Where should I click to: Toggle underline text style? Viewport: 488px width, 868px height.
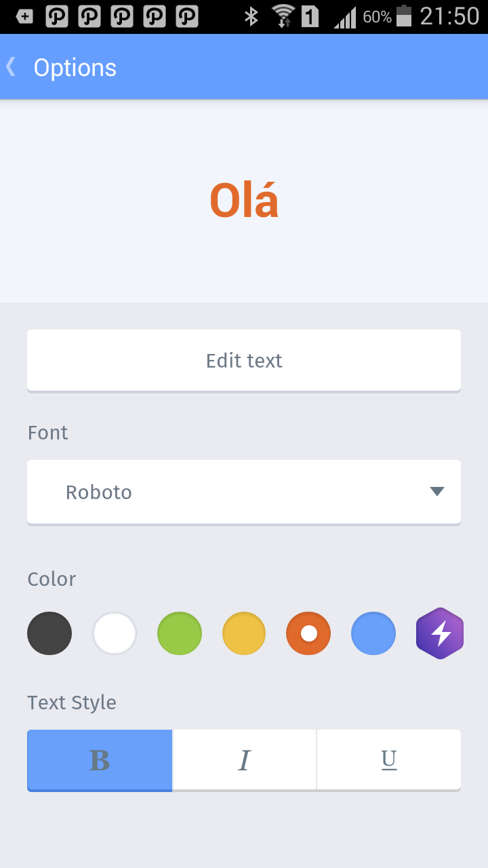coord(389,760)
